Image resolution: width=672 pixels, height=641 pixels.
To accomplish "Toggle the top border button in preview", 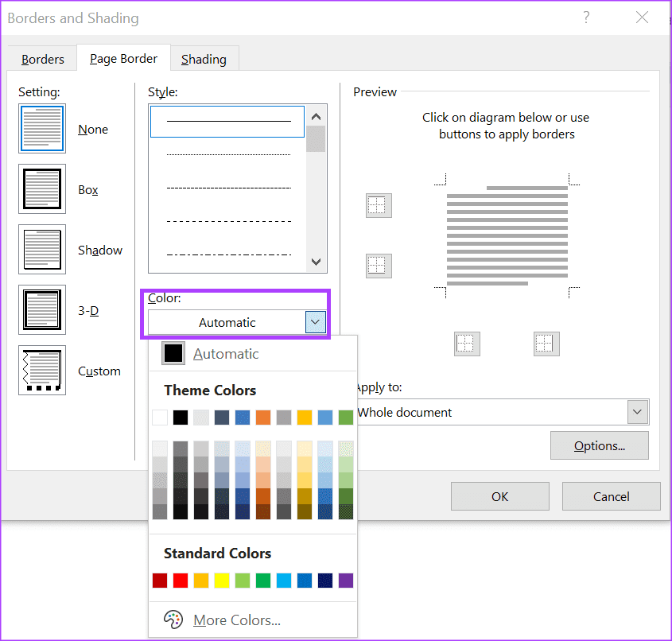I will pyautogui.click(x=379, y=205).
